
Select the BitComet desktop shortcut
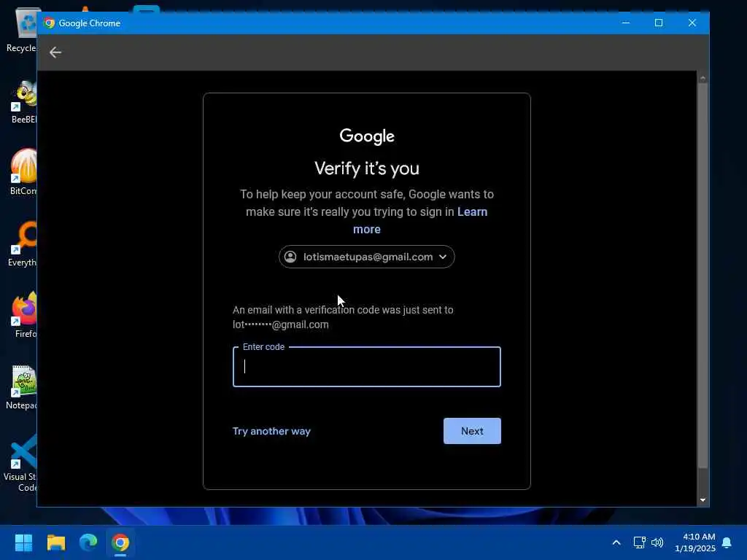[x=23, y=172]
